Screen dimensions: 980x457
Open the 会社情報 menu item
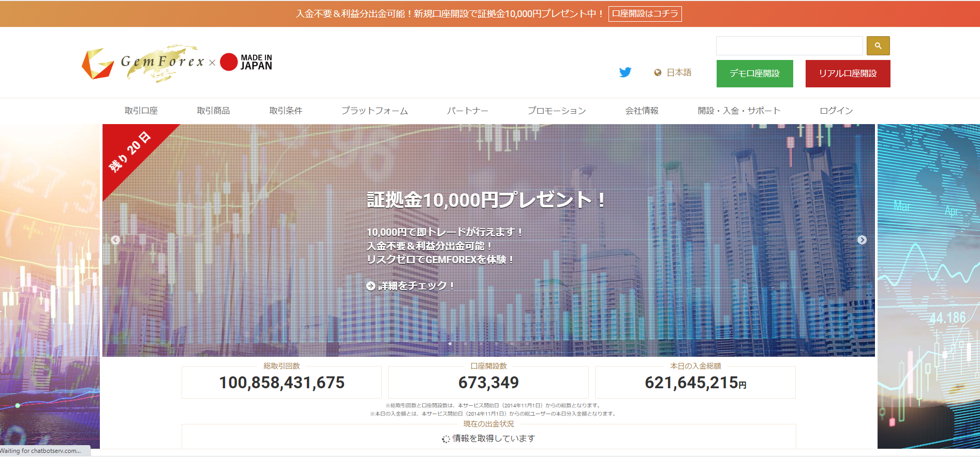[642, 111]
